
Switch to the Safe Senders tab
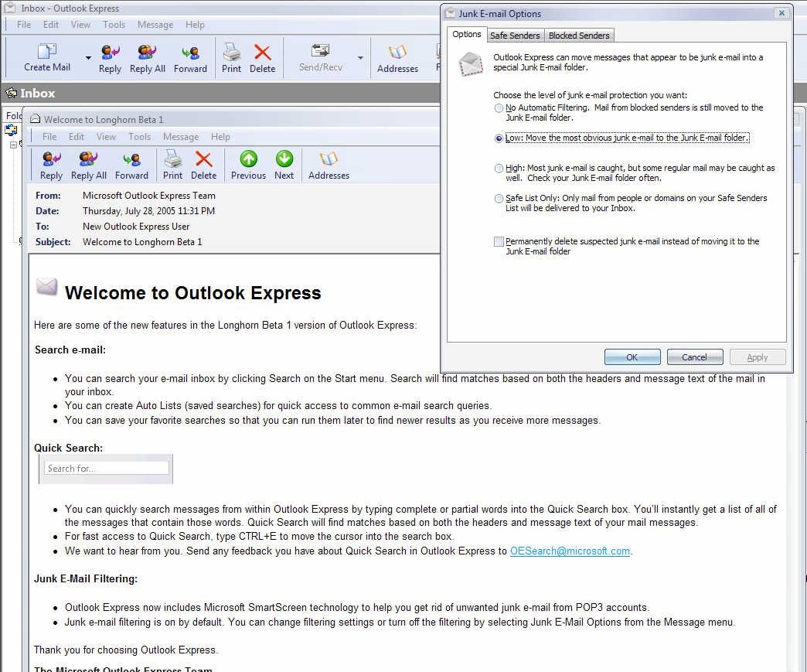[x=515, y=36]
